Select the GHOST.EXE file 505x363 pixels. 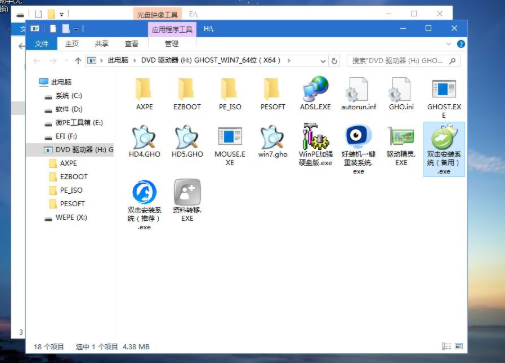(444, 98)
